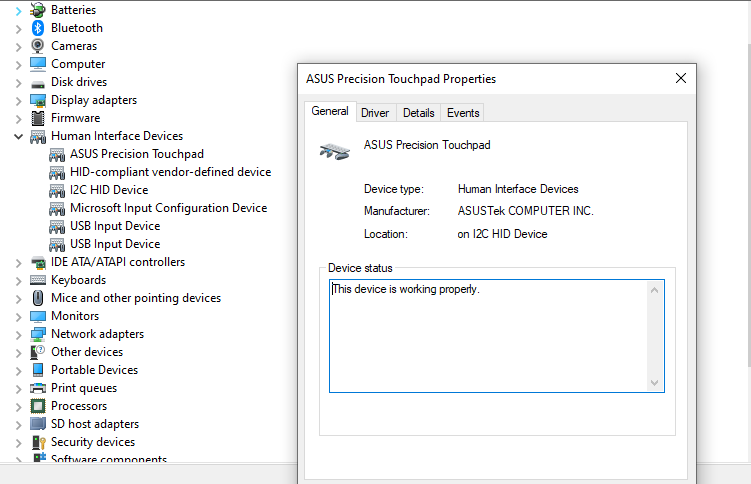Click the Human Interface Devices icon
The image size is (751, 484).
tap(38, 136)
